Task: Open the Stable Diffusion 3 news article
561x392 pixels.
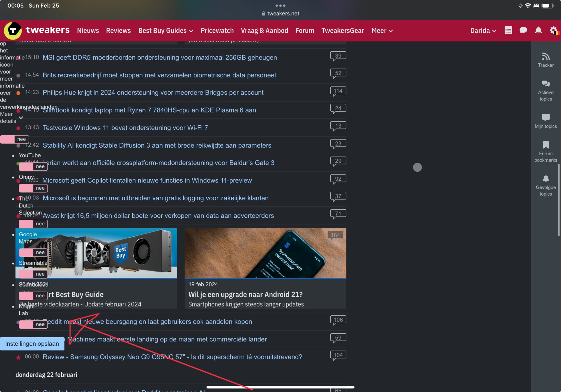Action: (x=157, y=145)
